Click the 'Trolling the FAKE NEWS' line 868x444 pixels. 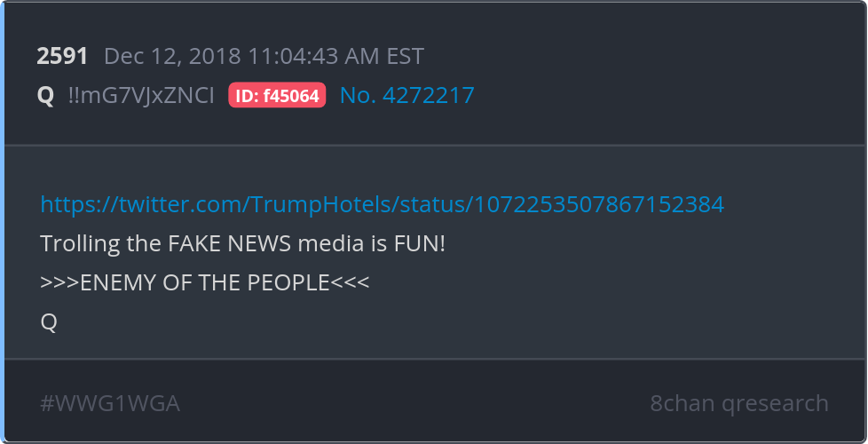(242, 243)
